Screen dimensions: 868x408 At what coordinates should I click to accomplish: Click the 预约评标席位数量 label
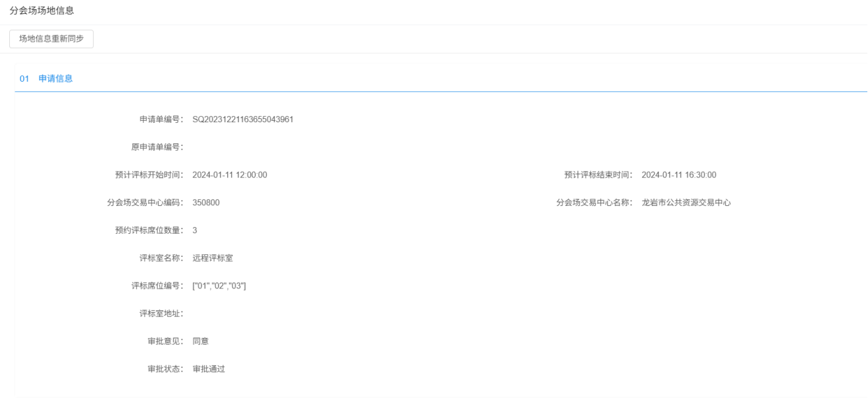(149, 230)
